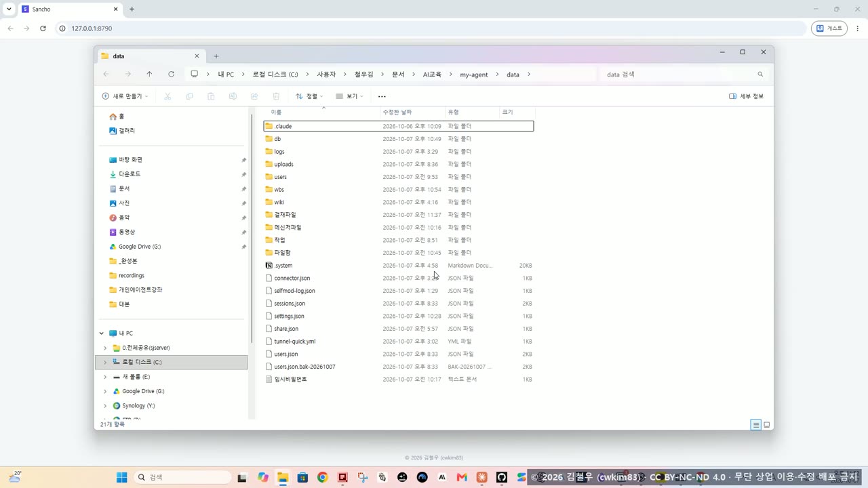Select the users.json.bak-20261007 file

point(399,367)
